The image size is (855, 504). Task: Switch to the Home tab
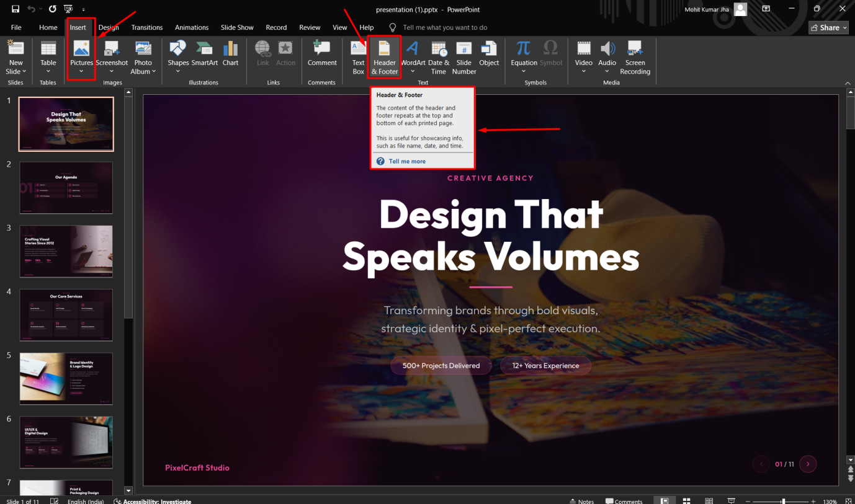[x=48, y=27]
